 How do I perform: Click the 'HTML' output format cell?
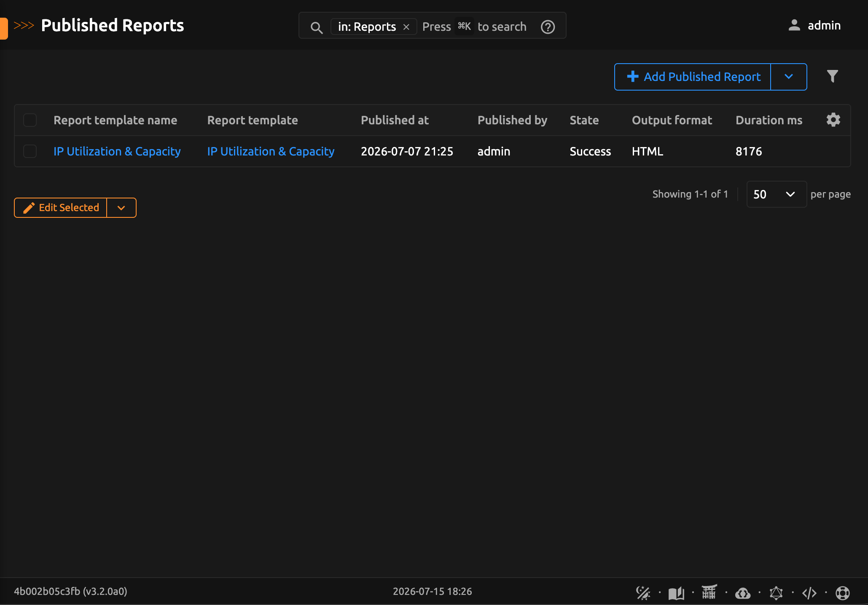[x=648, y=151]
